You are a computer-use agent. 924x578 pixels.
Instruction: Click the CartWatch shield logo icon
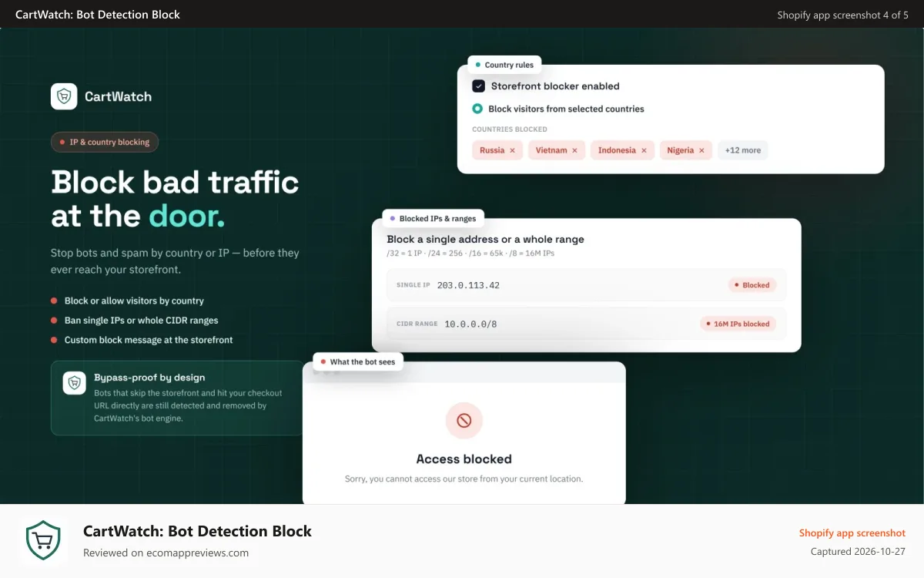64,96
